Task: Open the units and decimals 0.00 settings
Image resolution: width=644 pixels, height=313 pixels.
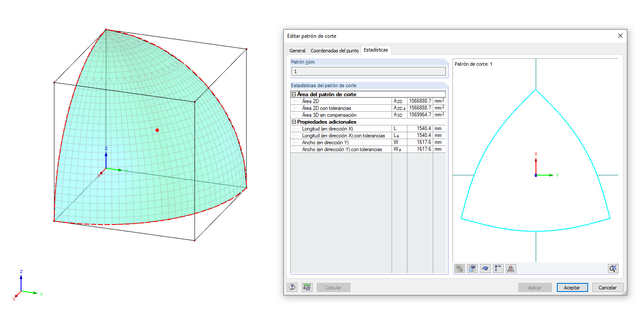Action: [307, 288]
